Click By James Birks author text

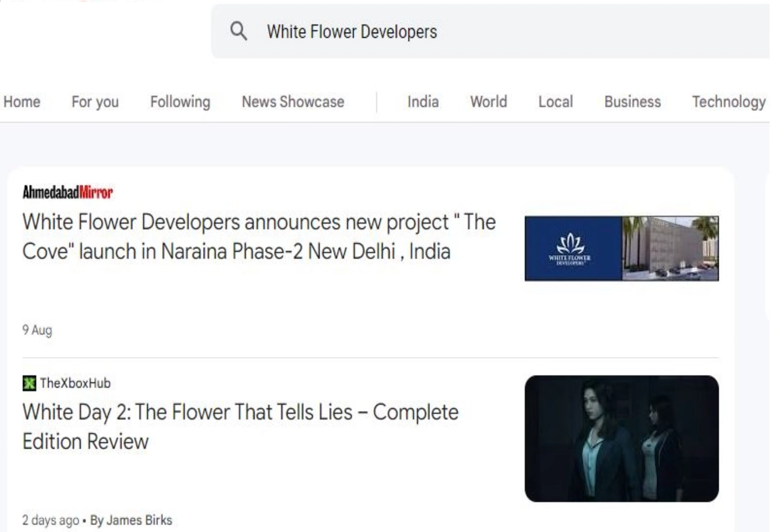coord(131,520)
